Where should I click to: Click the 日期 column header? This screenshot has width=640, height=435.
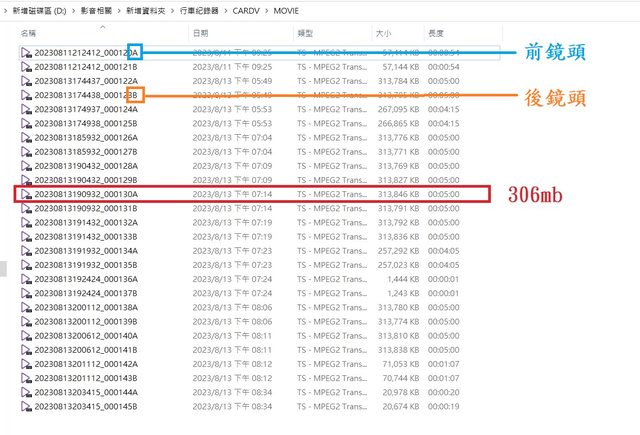(200, 33)
